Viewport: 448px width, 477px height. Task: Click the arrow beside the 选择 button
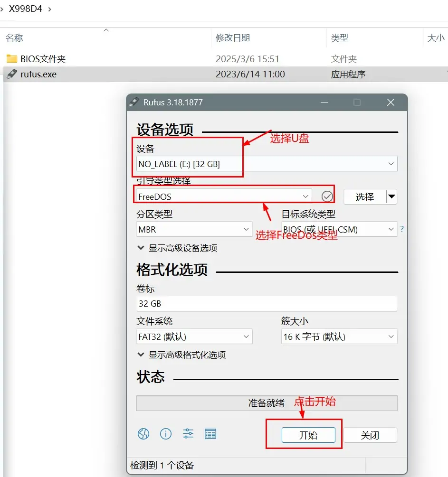(x=391, y=196)
